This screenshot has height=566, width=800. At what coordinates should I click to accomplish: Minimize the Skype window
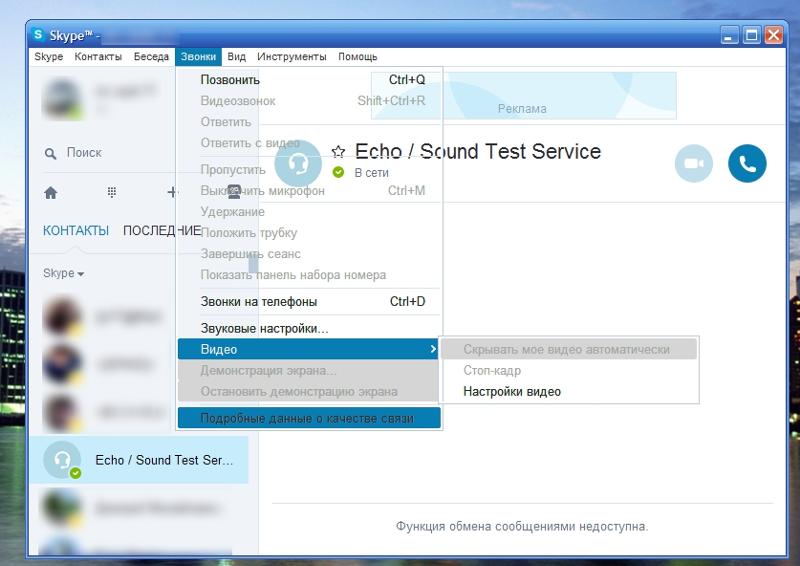729,35
